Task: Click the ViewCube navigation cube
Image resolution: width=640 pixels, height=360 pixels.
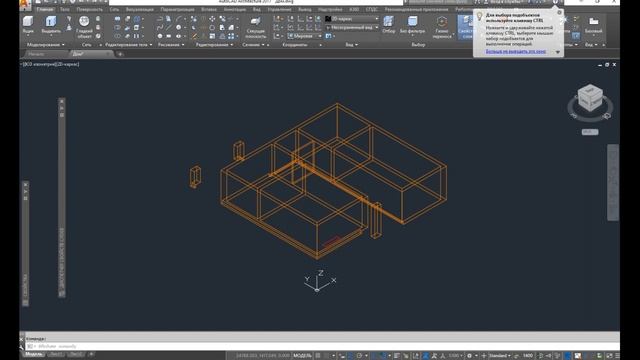Action: [x=590, y=98]
